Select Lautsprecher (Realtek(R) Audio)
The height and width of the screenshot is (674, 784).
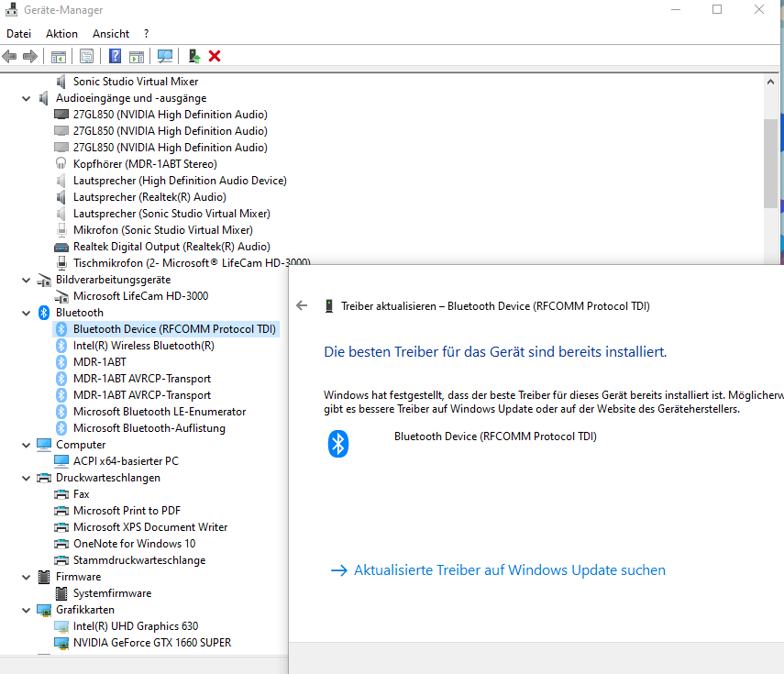point(149,197)
